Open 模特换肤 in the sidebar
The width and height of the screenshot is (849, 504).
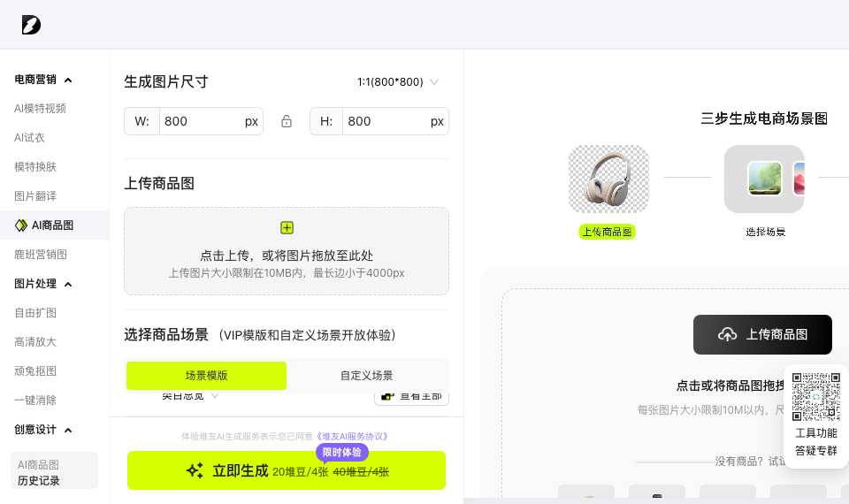tap(35, 167)
